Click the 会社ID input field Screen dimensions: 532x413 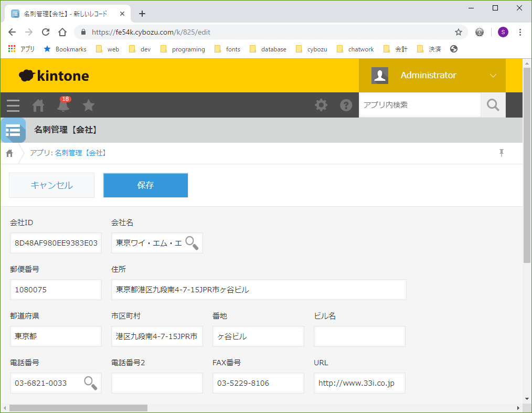(56, 243)
